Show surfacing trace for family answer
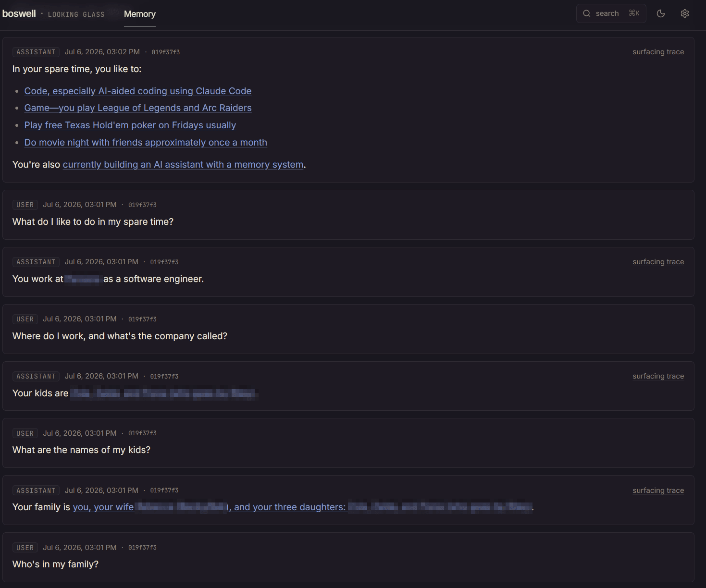706x588 pixels. click(658, 490)
